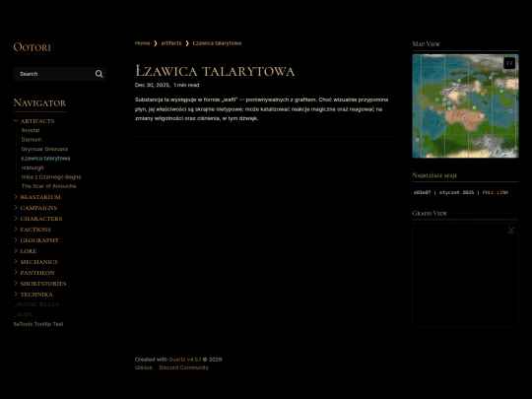This screenshot has height=399, width=532.
Task: Open the Factions folder label
Action: [35, 230]
